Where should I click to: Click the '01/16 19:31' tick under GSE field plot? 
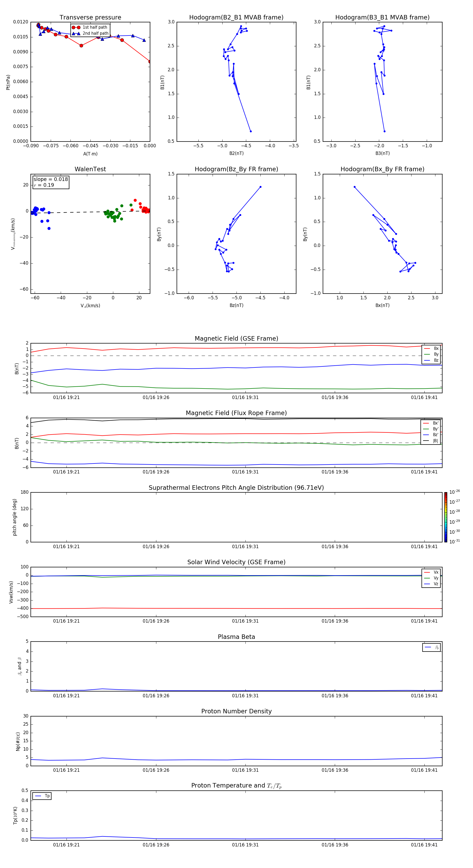[245, 398]
